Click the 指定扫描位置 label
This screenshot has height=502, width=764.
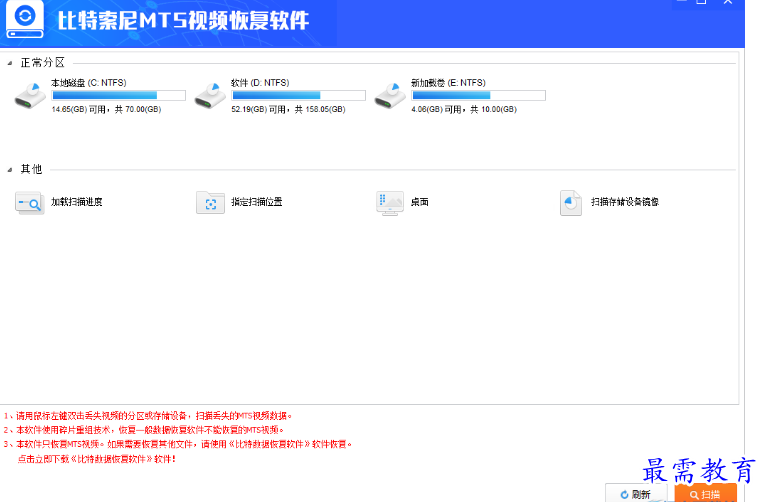[257, 202]
